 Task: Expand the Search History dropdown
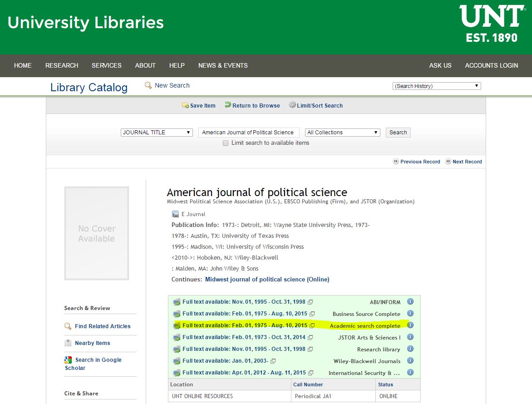coord(437,86)
